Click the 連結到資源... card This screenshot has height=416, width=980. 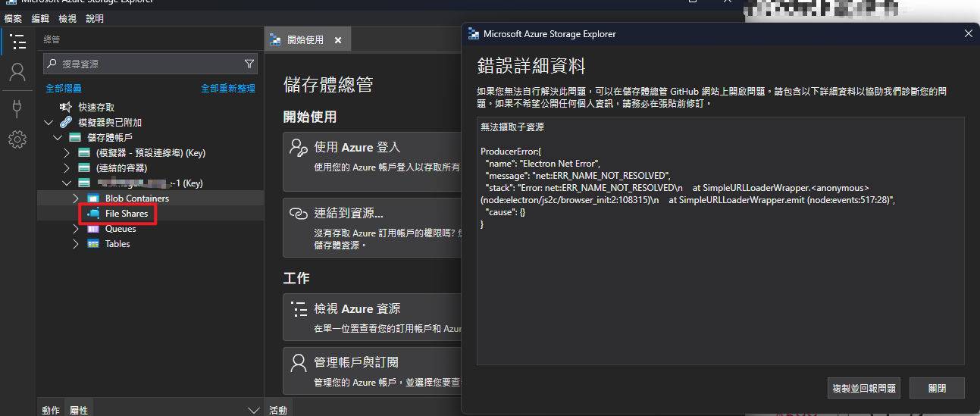pos(371,227)
